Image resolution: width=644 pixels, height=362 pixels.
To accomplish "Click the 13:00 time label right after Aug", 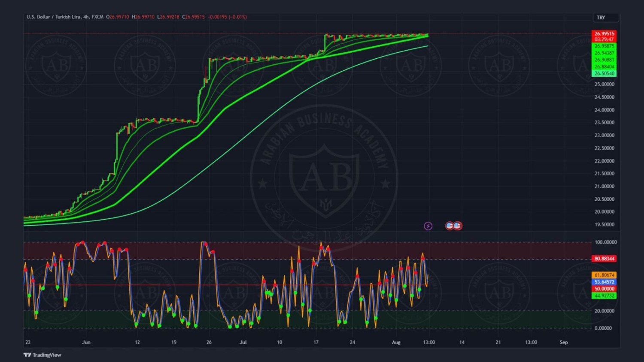I will click(x=429, y=342).
